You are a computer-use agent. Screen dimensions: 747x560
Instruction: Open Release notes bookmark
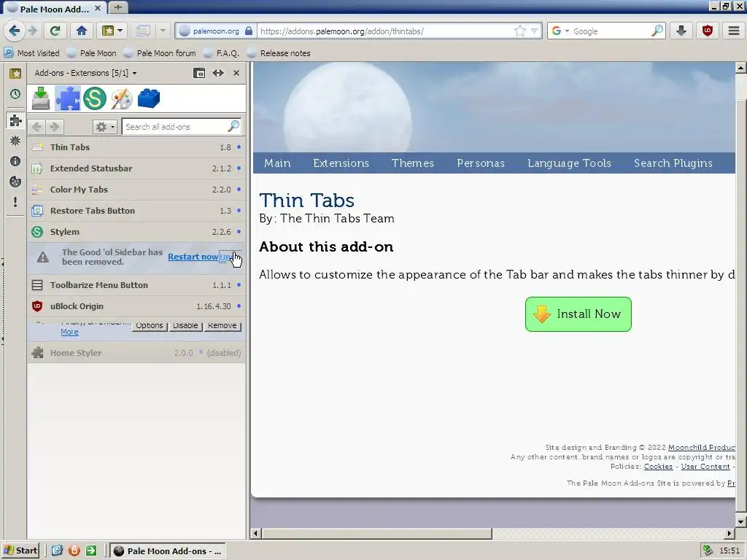pyautogui.click(x=279, y=53)
